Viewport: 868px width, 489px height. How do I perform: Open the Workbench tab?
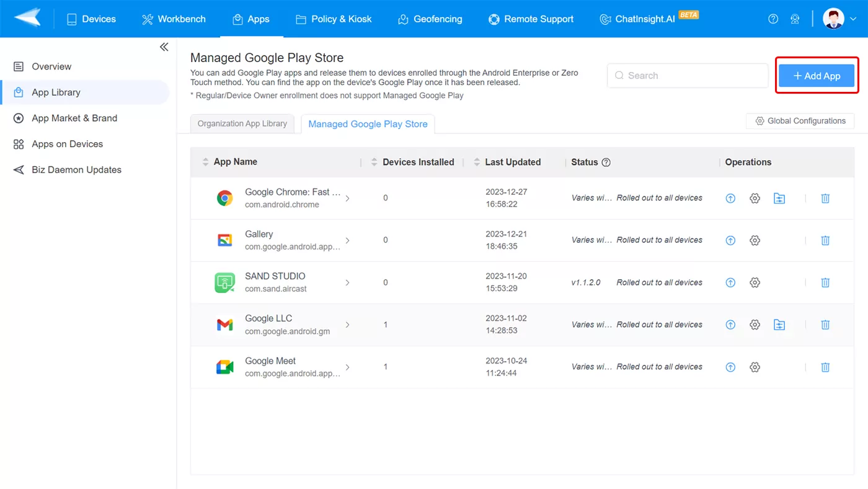(174, 19)
